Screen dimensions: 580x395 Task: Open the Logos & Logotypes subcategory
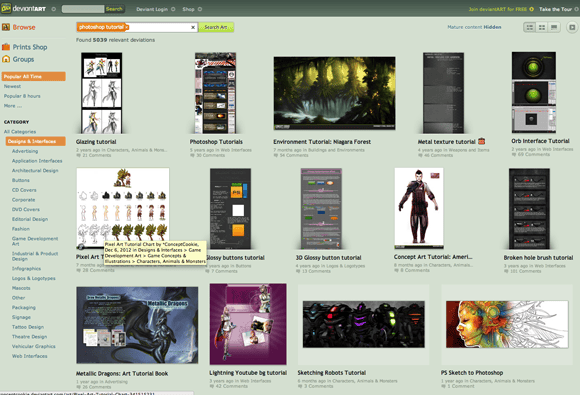(x=34, y=278)
